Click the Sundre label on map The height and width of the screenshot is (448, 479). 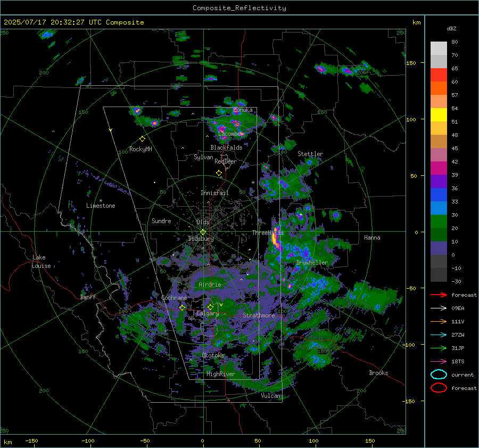tap(161, 221)
